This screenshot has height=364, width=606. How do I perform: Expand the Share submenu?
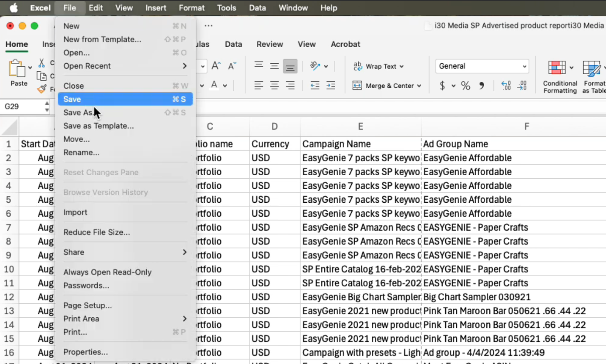(125, 252)
